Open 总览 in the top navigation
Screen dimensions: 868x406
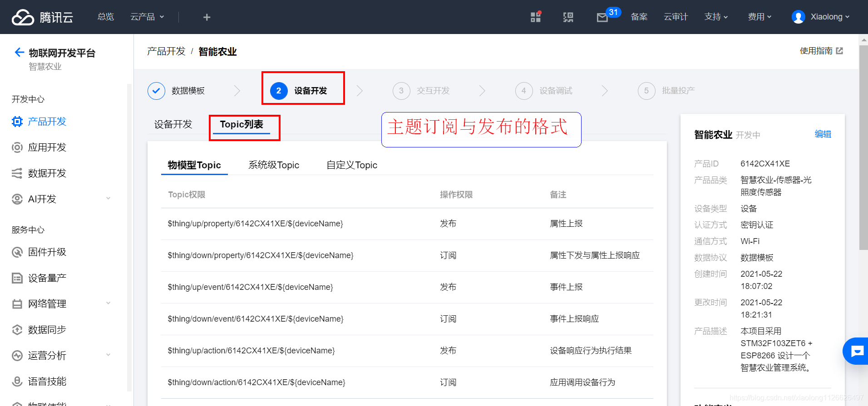(x=106, y=17)
